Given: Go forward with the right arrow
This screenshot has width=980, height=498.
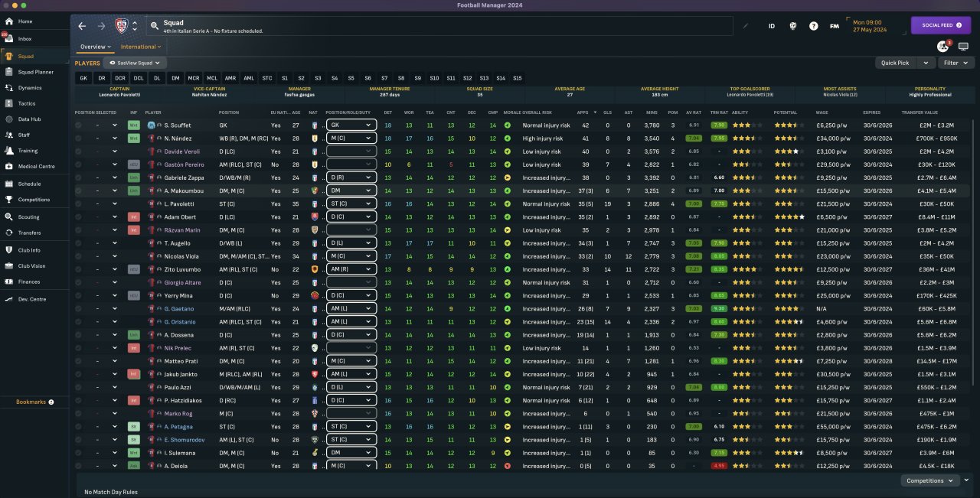Looking at the screenshot, I should (x=101, y=26).
